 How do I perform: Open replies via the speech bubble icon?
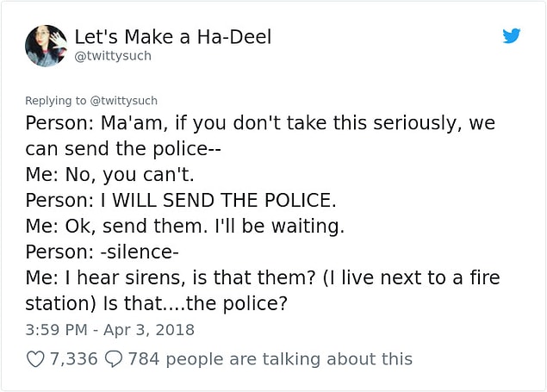114,359
